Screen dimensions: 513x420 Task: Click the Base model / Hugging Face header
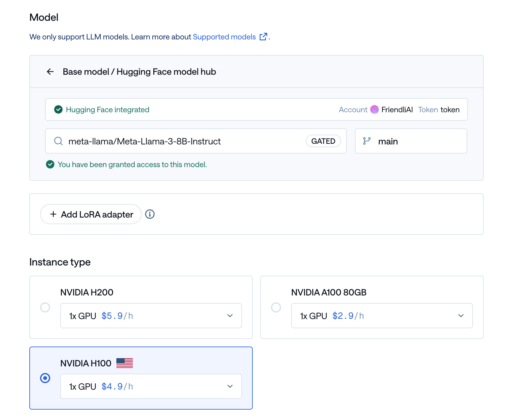coord(139,72)
